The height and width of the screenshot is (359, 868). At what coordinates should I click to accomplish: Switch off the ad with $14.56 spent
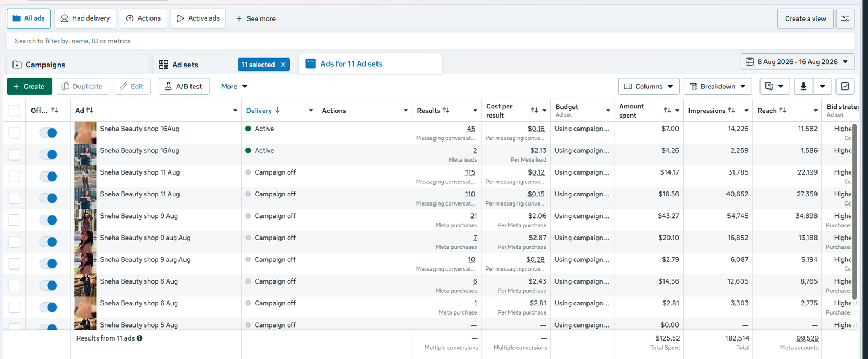(48, 285)
